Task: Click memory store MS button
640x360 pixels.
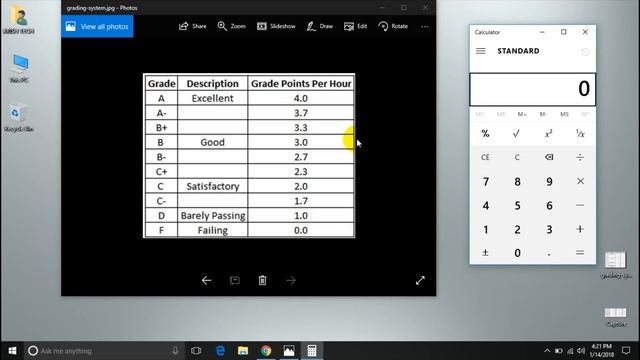Action: pyautogui.click(x=564, y=114)
